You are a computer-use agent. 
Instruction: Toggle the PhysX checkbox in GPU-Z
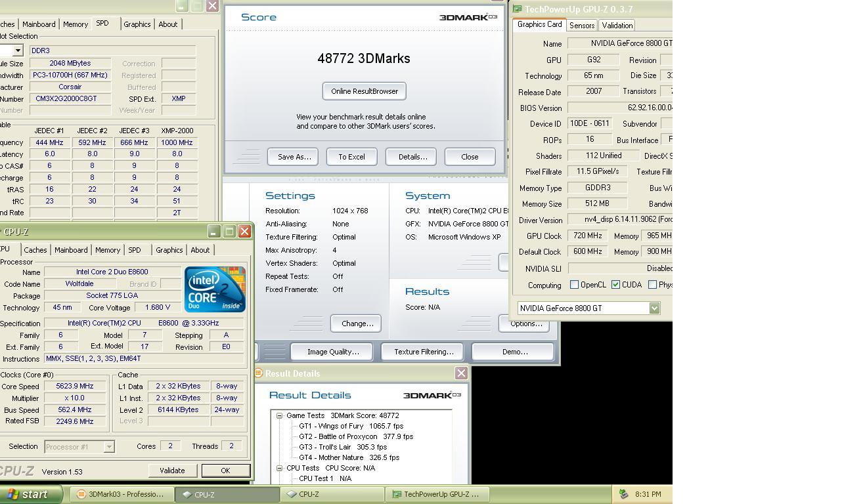click(x=652, y=285)
